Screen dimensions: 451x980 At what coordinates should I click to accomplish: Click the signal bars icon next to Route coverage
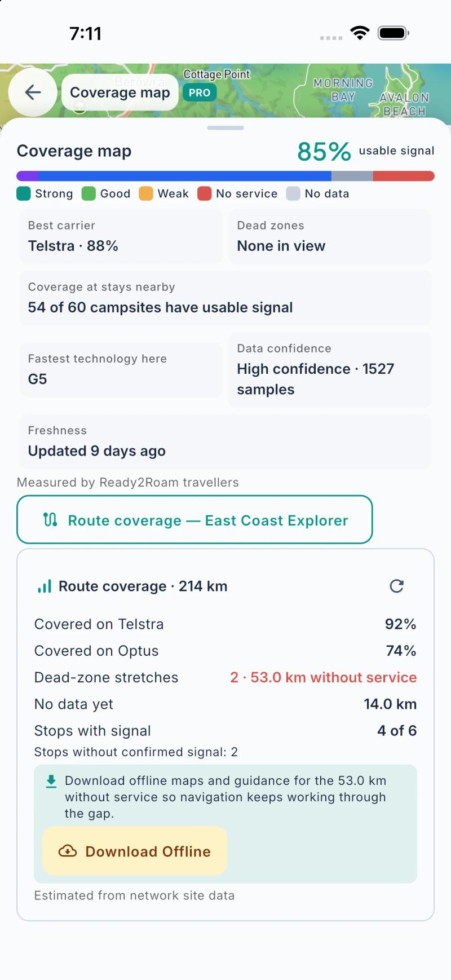pyautogui.click(x=45, y=586)
